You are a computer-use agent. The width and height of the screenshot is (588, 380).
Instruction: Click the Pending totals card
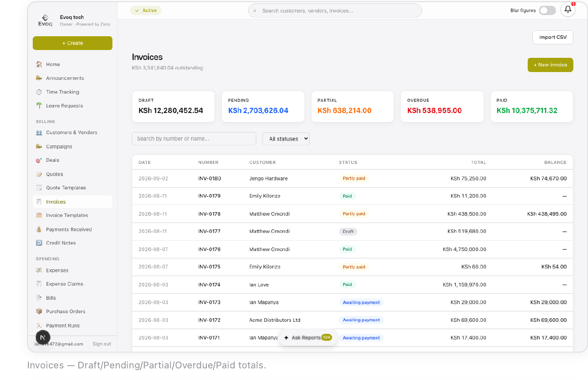(263, 107)
